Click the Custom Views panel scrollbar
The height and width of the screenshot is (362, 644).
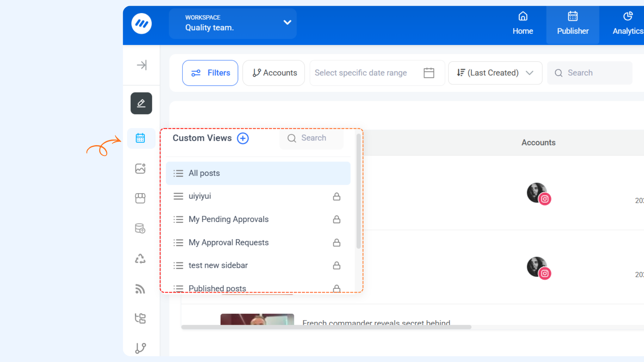(x=358, y=191)
